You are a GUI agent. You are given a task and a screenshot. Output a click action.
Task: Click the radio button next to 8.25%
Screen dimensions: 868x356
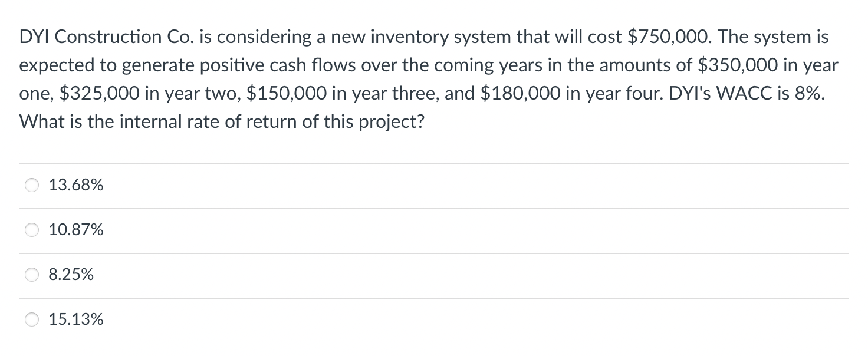pos(32,274)
